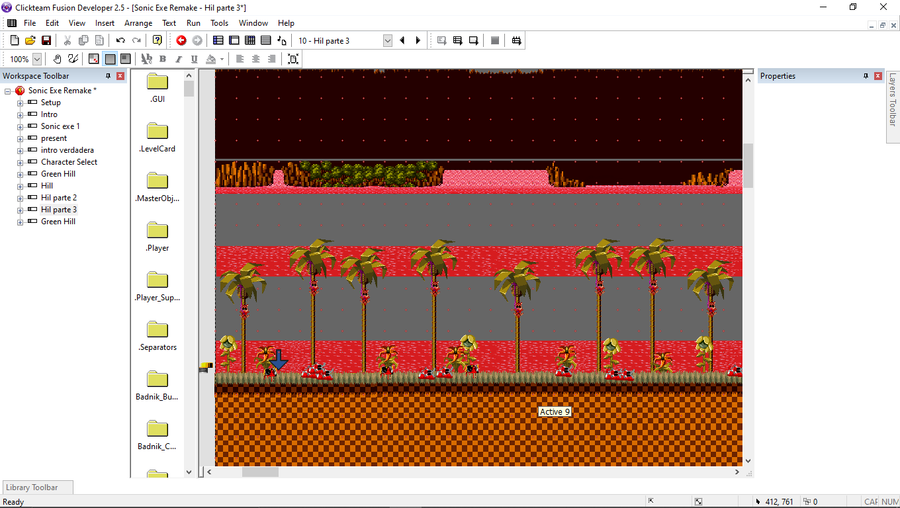Screen dimensions: 900x508
Task: Save the project with the floppy disk icon
Action: click(x=46, y=40)
